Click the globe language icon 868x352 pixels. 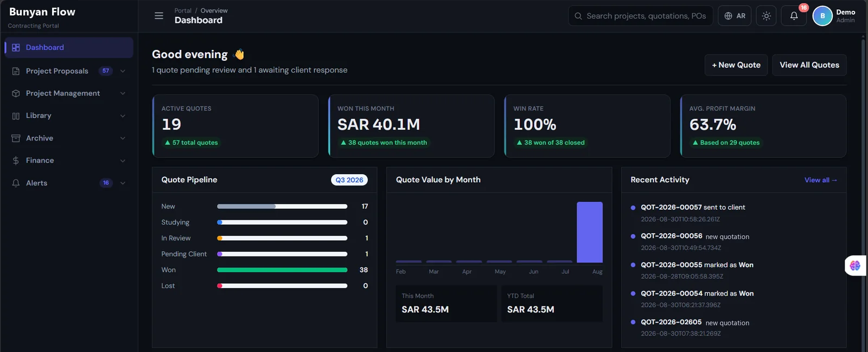728,16
